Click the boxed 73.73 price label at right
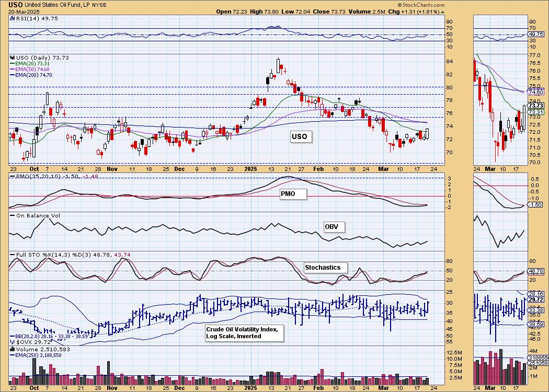Screen dimensions: 549x392 coord(536,106)
